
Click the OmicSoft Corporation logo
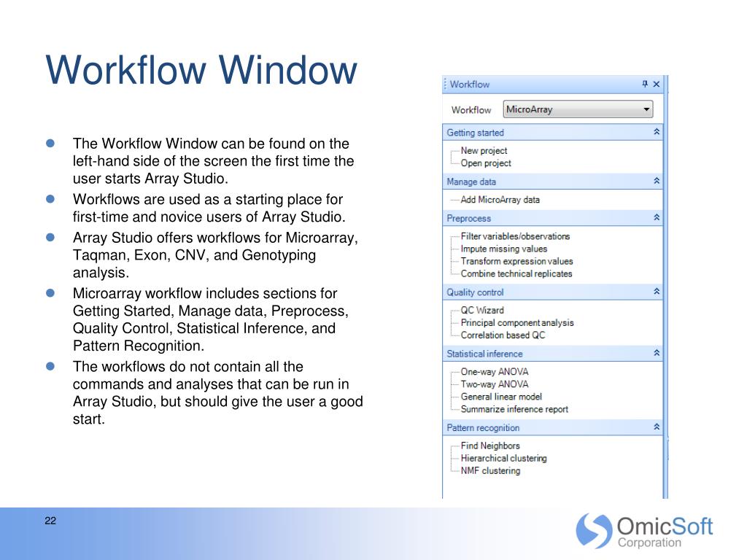pos(644,531)
